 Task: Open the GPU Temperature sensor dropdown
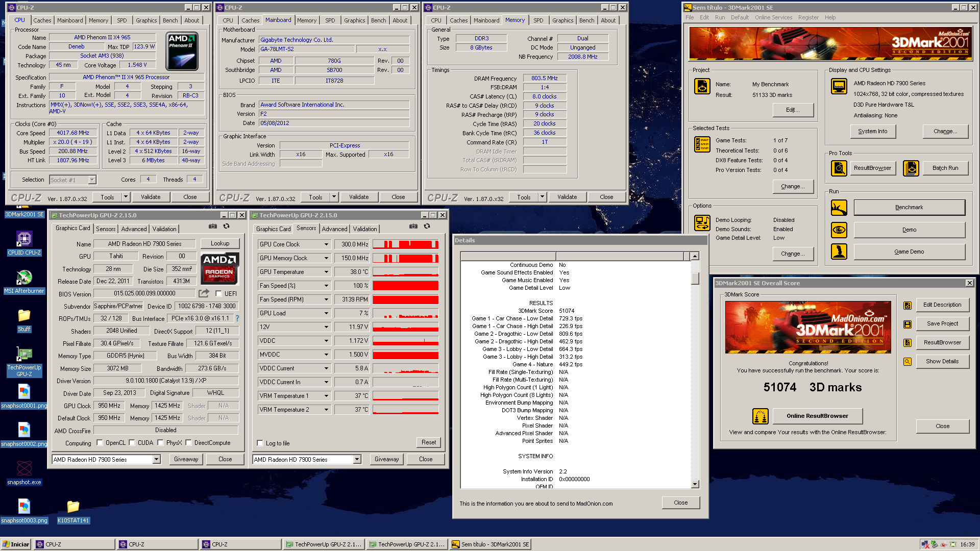326,272
